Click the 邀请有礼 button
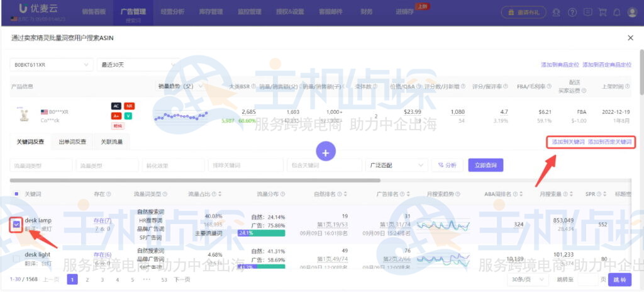The width and height of the screenshot is (644, 292). (523, 13)
